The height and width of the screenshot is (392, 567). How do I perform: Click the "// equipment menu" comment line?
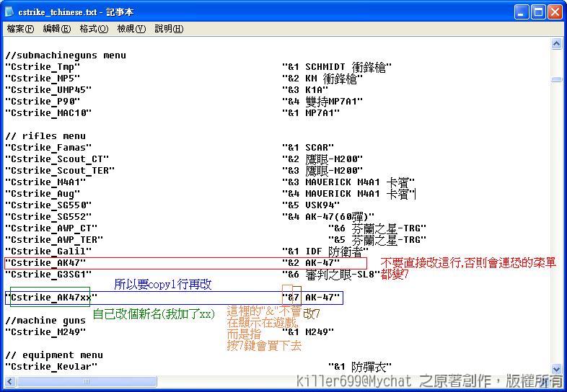point(54,355)
